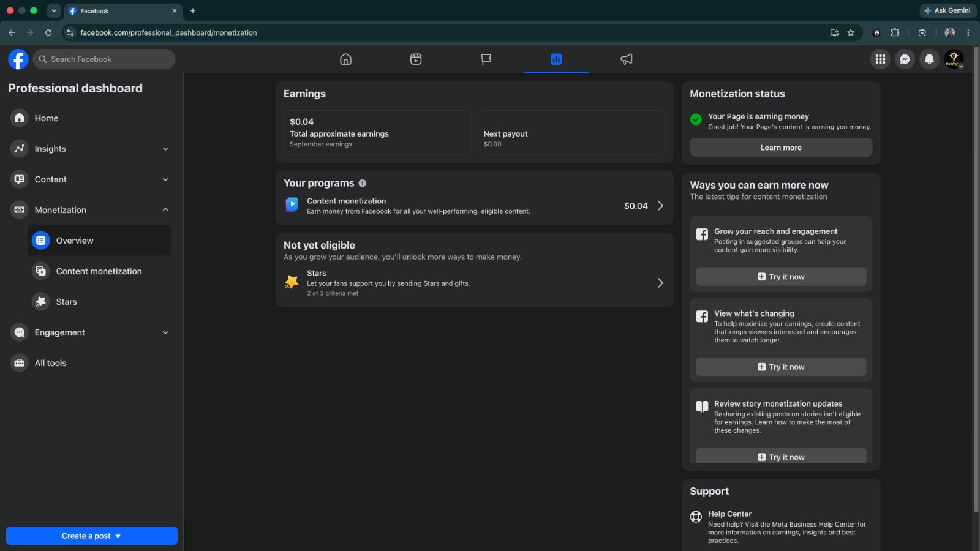Click Try it now for View what's changing
The height and width of the screenshot is (551, 980).
(781, 367)
